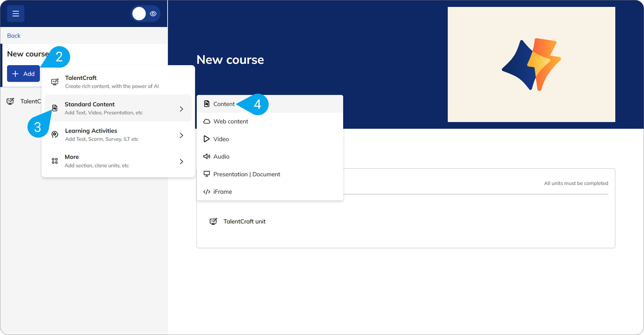Image resolution: width=644 pixels, height=335 pixels.
Task: Click the Standard Content document icon
Action: [55, 108]
